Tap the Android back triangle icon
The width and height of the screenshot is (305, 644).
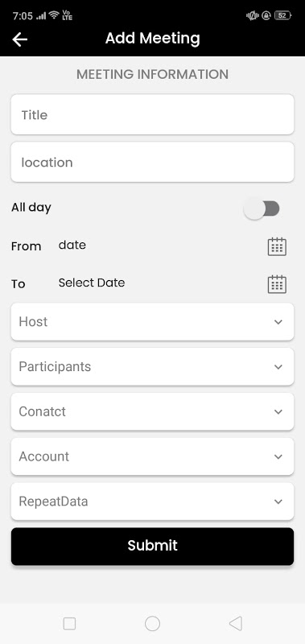[235, 623]
